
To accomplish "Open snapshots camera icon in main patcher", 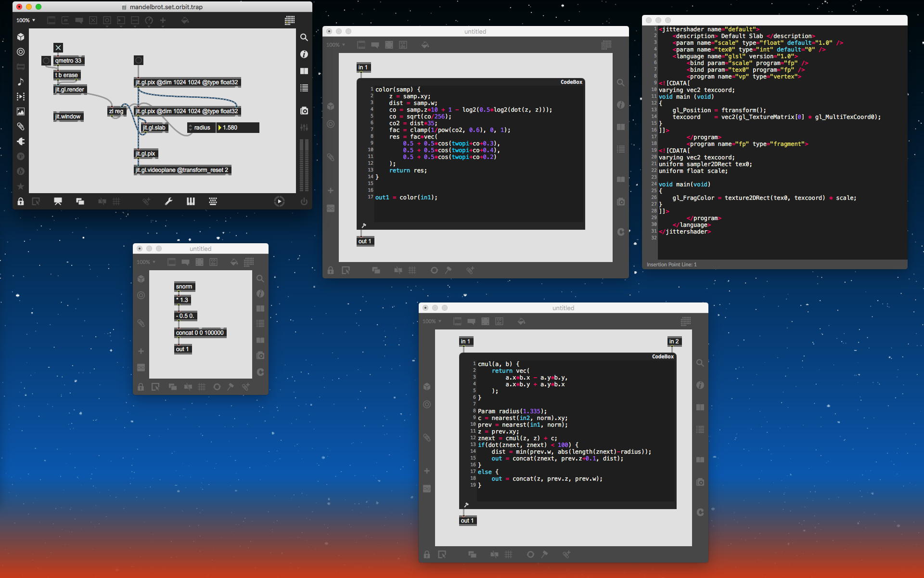I will [304, 111].
